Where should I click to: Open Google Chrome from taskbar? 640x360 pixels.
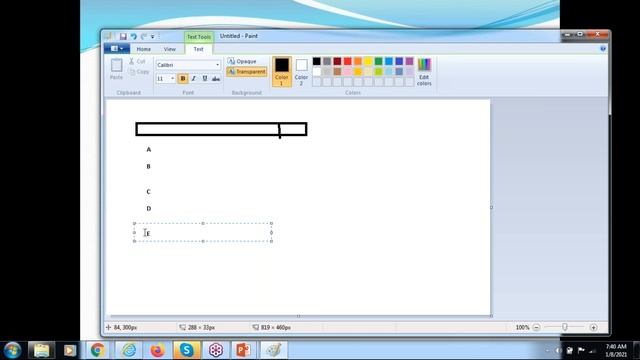(97, 350)
